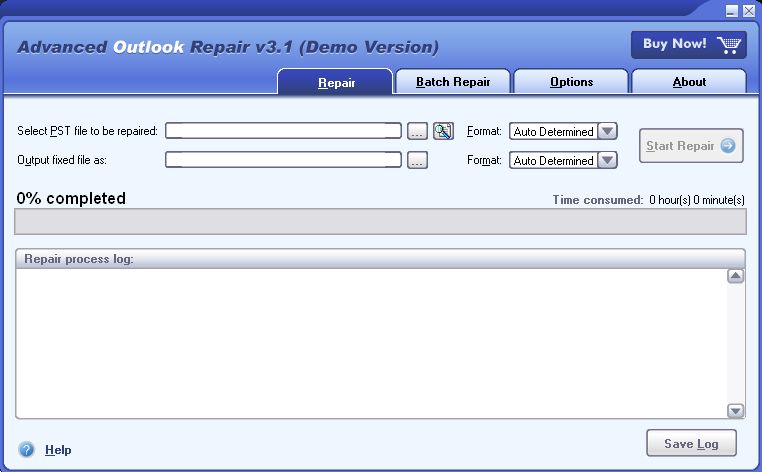Screen dimensions: 762x472
Task: Minimize the Advanced Outlook Repair window
Action: pyautogui.click(x=732, y=11)
